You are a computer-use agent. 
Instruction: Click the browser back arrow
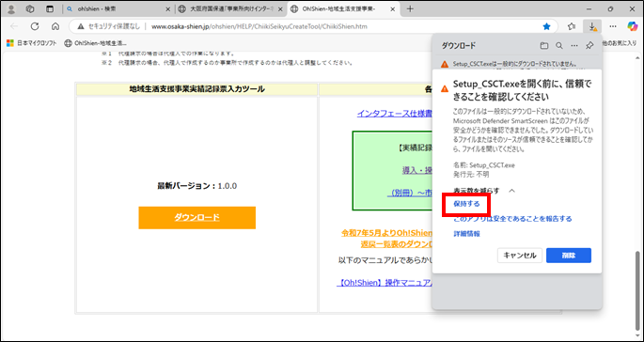click(x=14, y=26)
